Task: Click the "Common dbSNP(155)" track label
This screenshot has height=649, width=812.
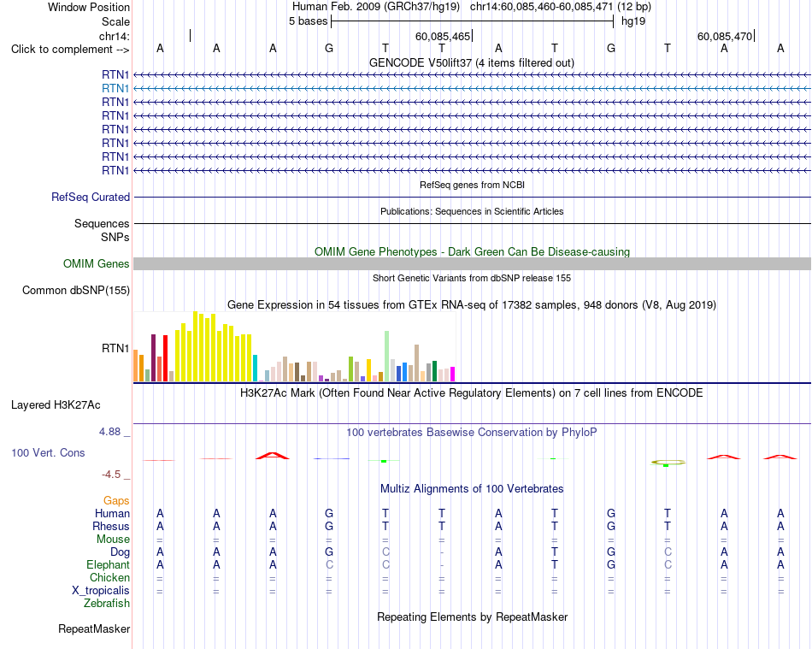Action: (75, 291)
